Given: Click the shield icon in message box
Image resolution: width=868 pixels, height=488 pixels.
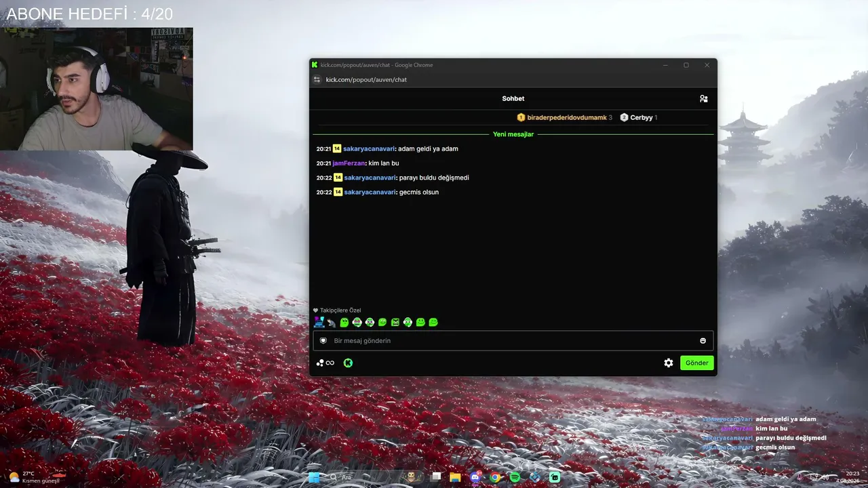Looking at the screenshot, I should [323, 341].
